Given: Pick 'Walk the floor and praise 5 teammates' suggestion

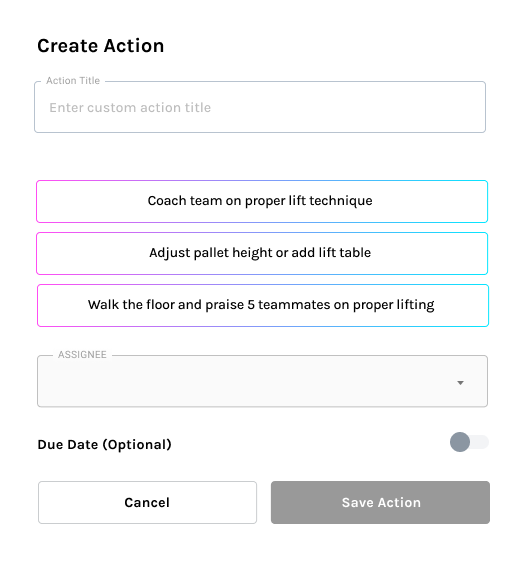Looking at the screenshot, I should coord(263,305).
